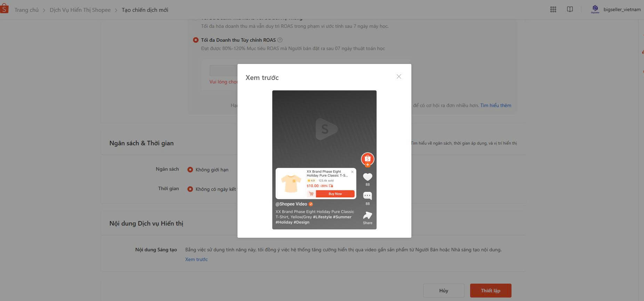Click the Thiết lập button
Image resolution: width=644 pixels, height=301 pixels.
pos(490,291)
